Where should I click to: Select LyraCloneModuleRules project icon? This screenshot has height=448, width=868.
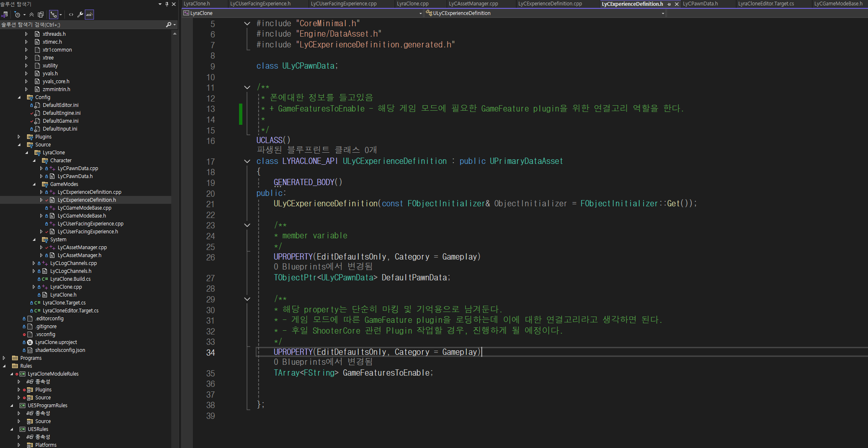pos(22,374)
